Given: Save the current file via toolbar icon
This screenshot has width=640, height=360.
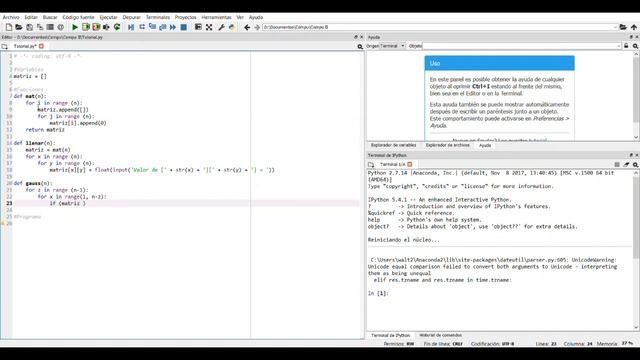Looking at the screenshot, I should (29, 27).
